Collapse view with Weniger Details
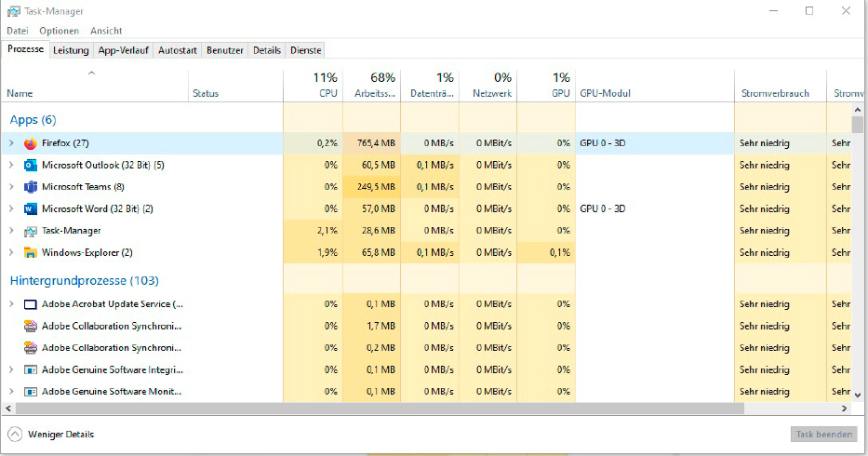This screenshot has width=868, height=456. tap(51, 435)
